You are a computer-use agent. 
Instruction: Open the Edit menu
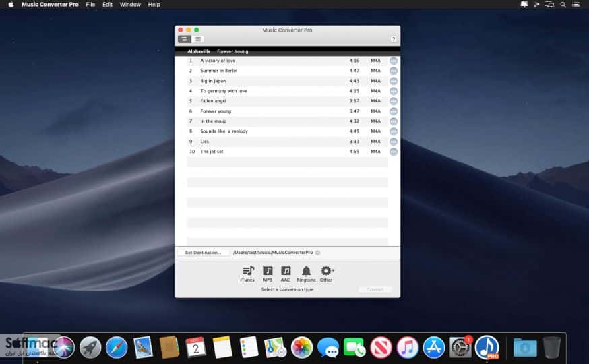pos(107,5)
